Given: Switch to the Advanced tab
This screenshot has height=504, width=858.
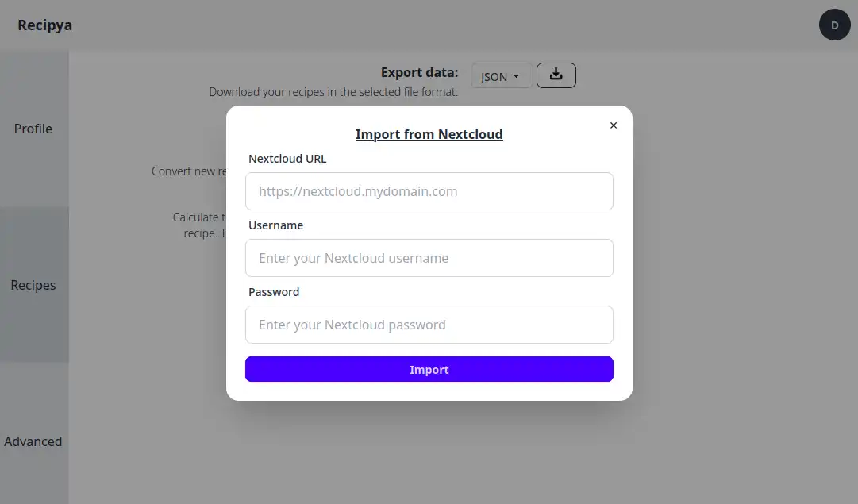Looking at the screenshot, I should click(x=33, y=441).
